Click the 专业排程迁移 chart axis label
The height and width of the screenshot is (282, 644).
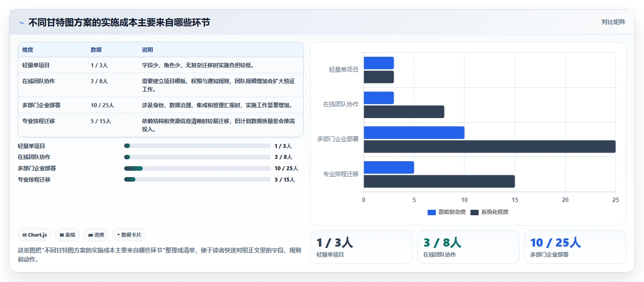[341, 174]
